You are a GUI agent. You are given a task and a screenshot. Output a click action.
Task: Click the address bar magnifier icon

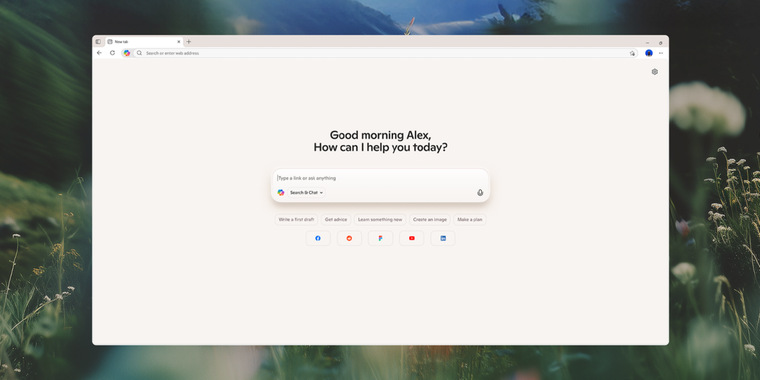139,53
